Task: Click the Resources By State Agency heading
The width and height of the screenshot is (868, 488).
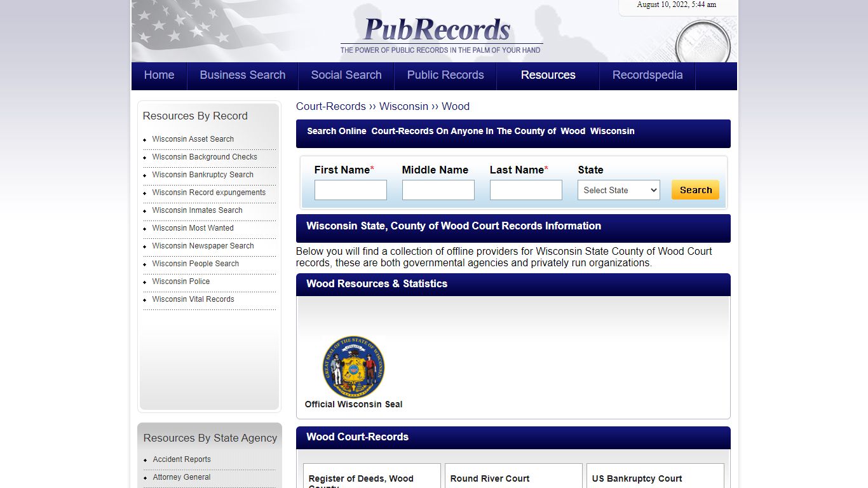Action: pyautogui.click(x=210, y=438)
